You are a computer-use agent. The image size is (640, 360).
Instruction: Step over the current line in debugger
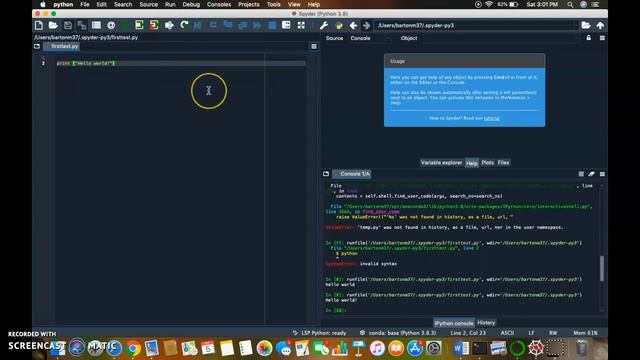point(213,25)
